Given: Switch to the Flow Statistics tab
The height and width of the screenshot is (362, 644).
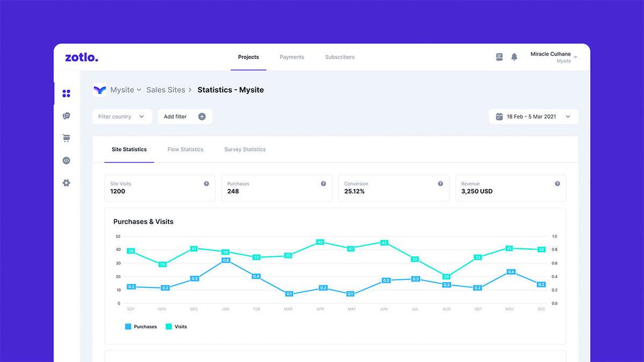Looking at the screenshot, I should pos(185,150).
